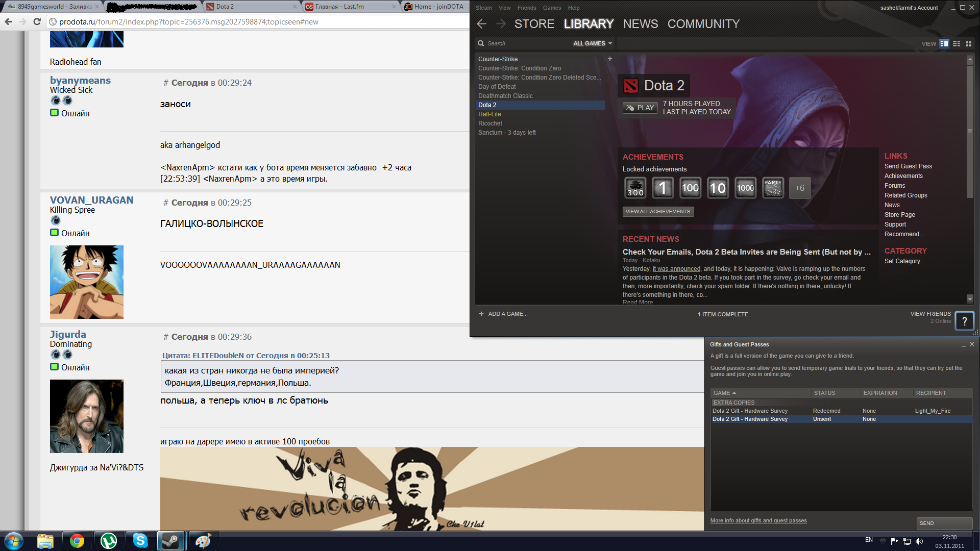
Task: Expand the +6 more achievements box
Action: coord(799,188)
